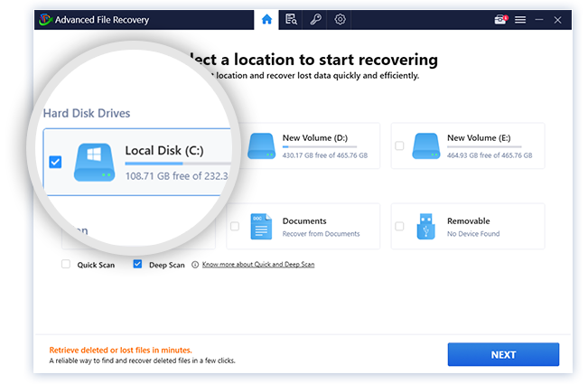
Task: Disable the Deep Scan checkbox
Action: [x=137, y=264]
